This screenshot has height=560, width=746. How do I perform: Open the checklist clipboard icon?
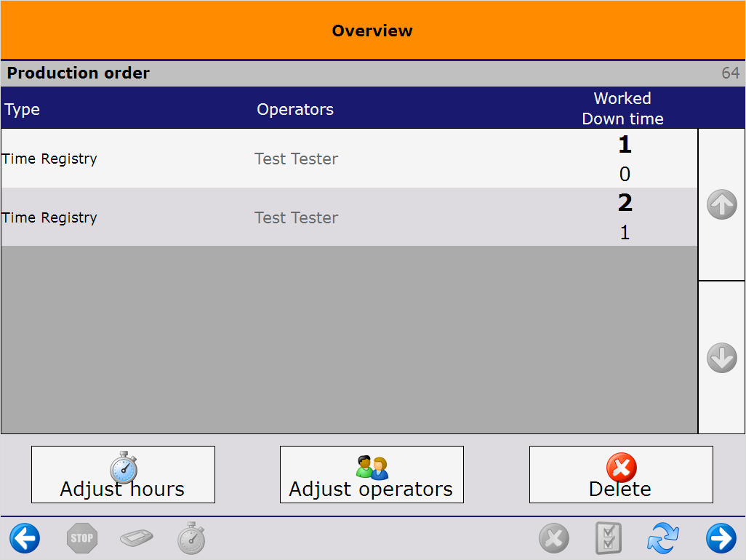pyautogui.click(x=609, y=539)
